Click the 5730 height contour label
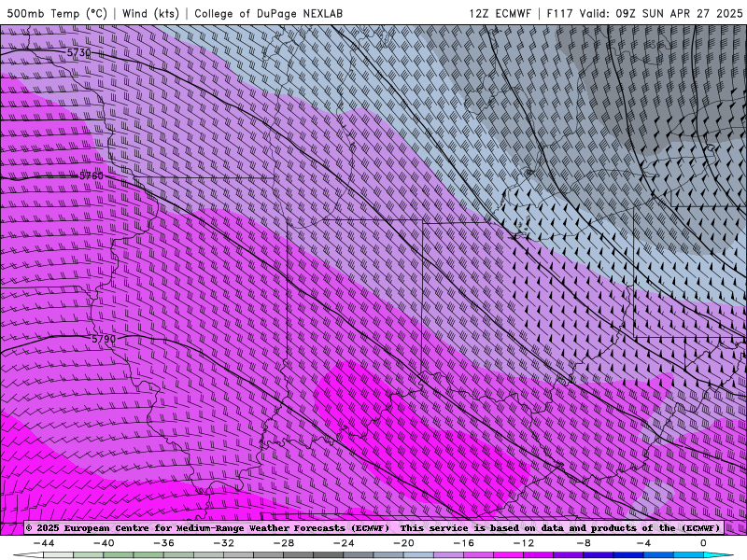 [79, 52]
